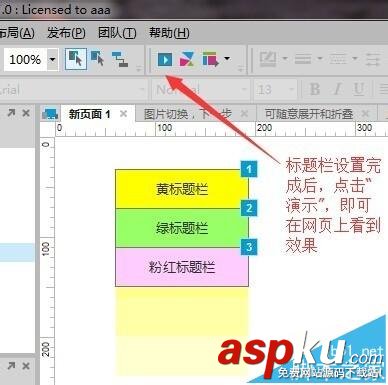Viewport: 388px width, 385px height.
Task: Toggle underline formatting
Action: pyautogui.click(x=359, y=89)
